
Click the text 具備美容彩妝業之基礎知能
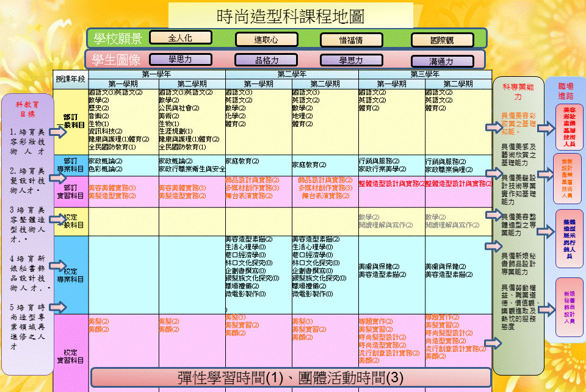(519, 124)
